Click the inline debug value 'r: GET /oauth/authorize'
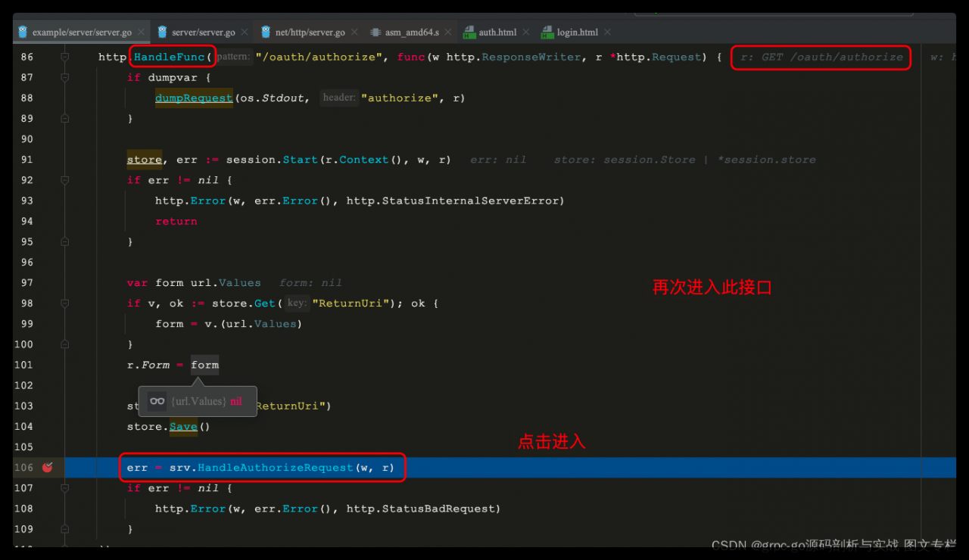Viewport: 969px width, 560px height. pos(821,57)
